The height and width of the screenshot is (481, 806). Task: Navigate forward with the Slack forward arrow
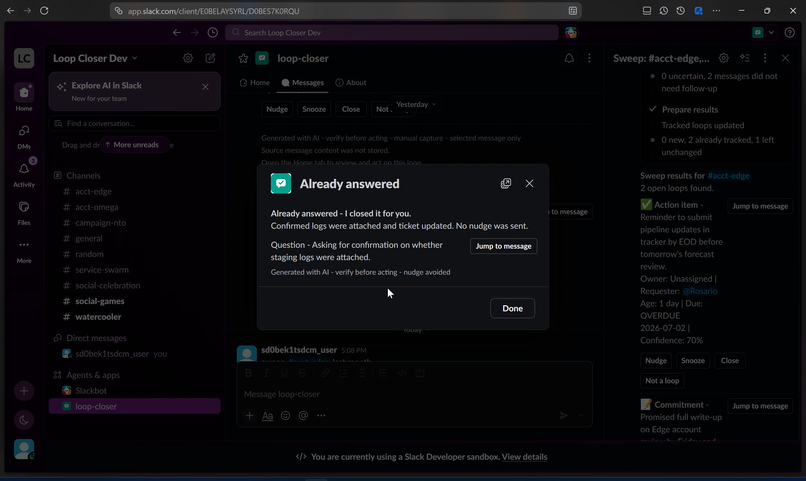pyautogui.click(x=194, y=32)
